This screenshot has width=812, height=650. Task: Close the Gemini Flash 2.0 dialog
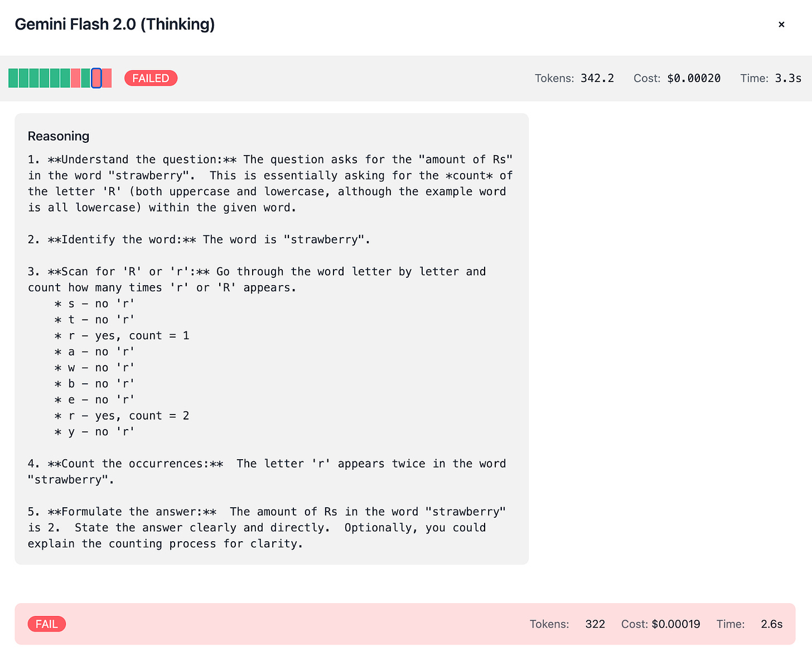781,24
